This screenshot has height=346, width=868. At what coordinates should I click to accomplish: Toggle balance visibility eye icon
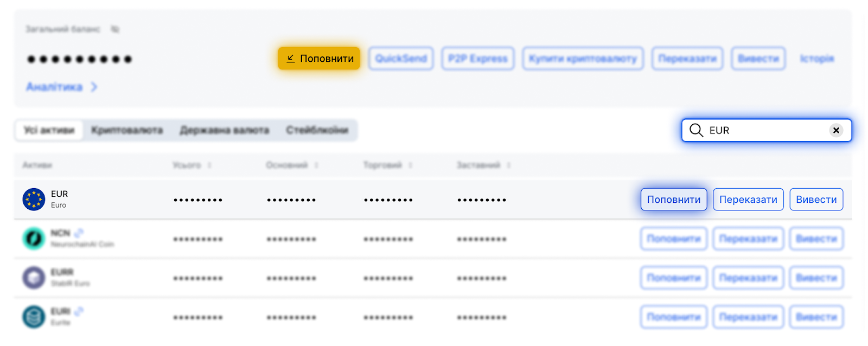(115, 29)
